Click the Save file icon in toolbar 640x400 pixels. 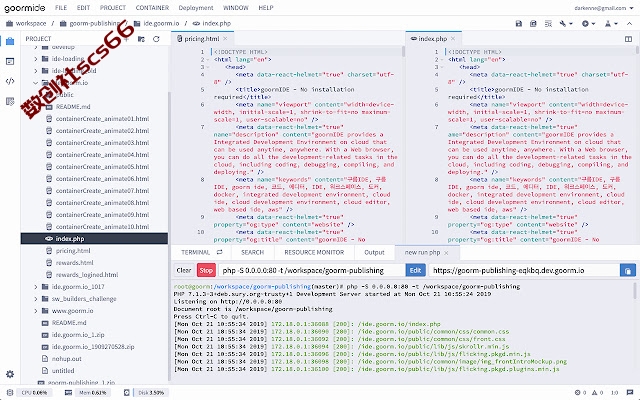518,24
